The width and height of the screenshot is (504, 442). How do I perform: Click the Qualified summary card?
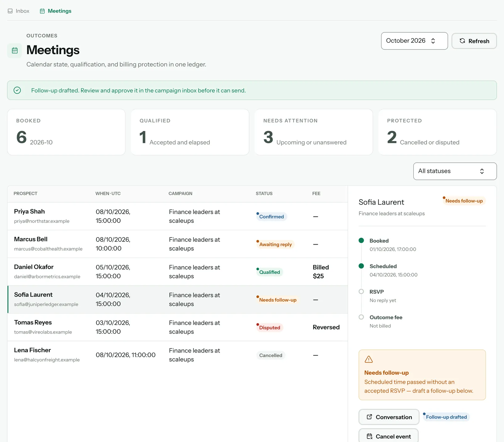tap(190, 132)
